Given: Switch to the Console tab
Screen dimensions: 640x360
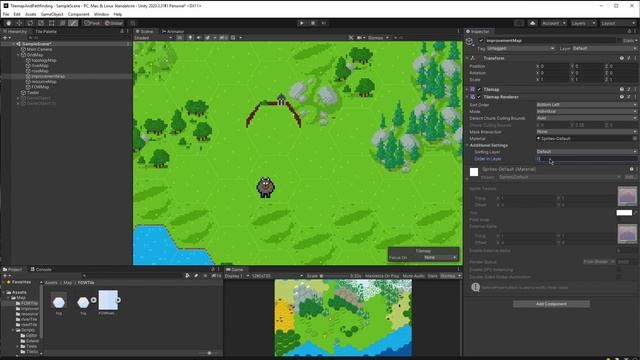Looking at the screenshot, I should (41, 269).
